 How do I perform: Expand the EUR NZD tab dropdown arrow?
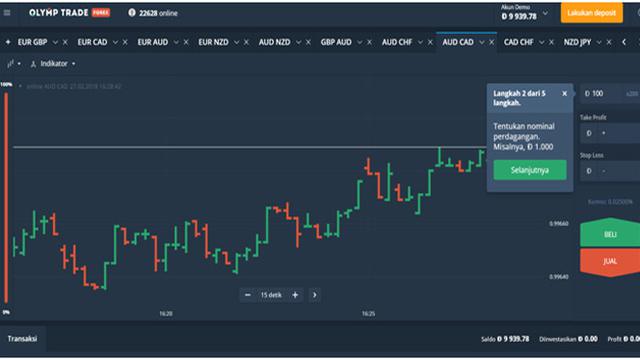pos(236,42)
